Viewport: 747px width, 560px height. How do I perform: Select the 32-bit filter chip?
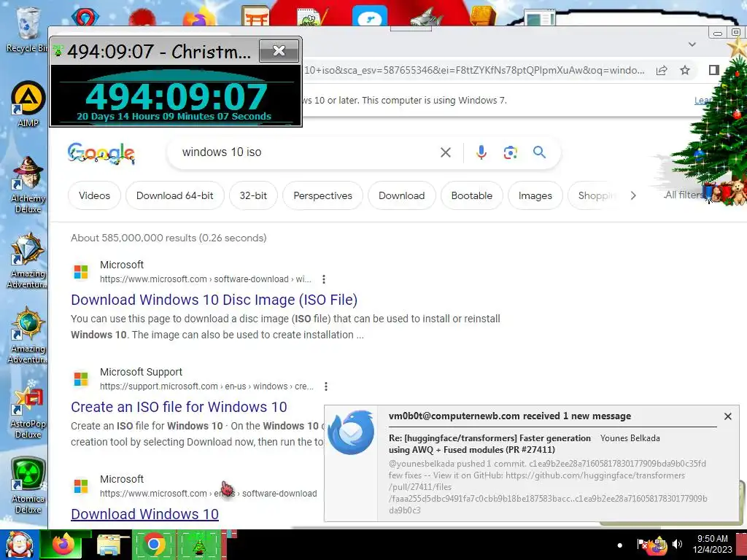pyautogui.click(x=253, y=195)
